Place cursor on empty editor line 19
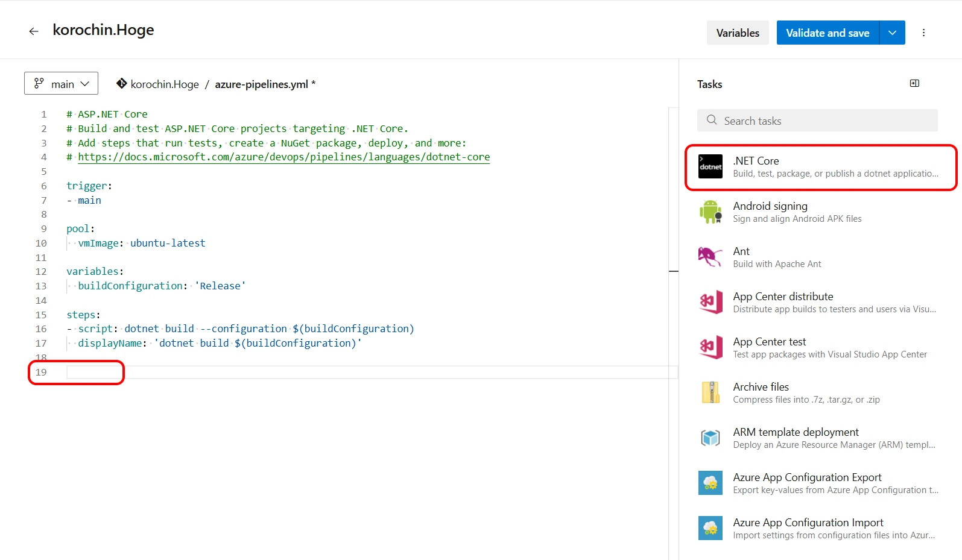 (241, 373)
